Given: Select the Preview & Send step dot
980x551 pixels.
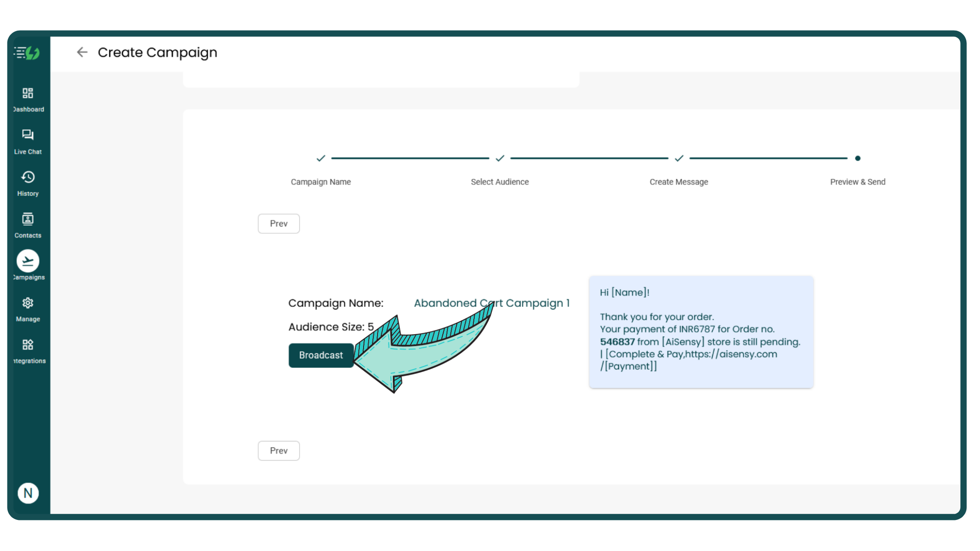Looking at the screenshot, I should click(857, 158).
